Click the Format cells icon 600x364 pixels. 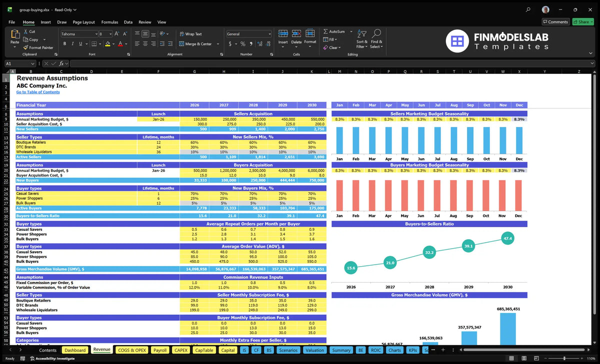pos(310,33)
